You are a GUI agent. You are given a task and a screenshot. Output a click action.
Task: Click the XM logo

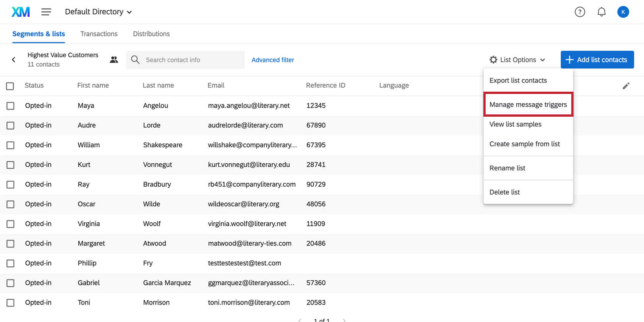pos(20,12)
